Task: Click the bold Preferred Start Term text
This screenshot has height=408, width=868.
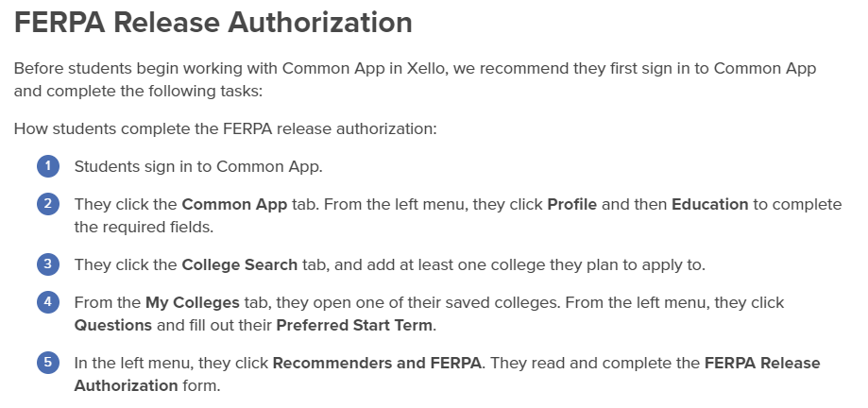Action: [x=354, y=325]
